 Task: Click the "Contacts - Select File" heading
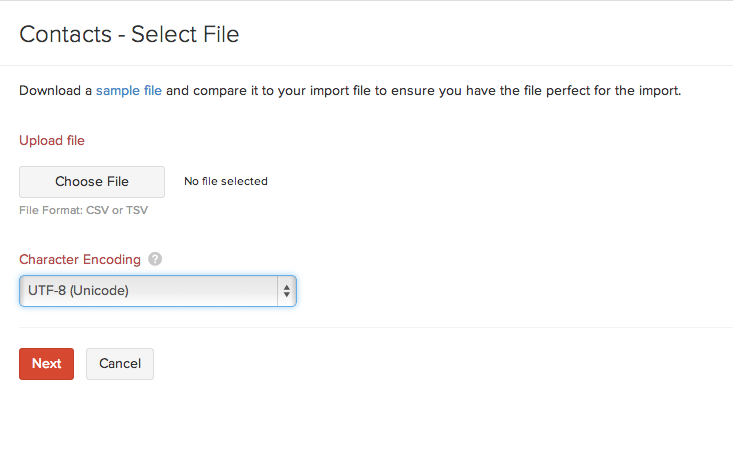(129, 35)
